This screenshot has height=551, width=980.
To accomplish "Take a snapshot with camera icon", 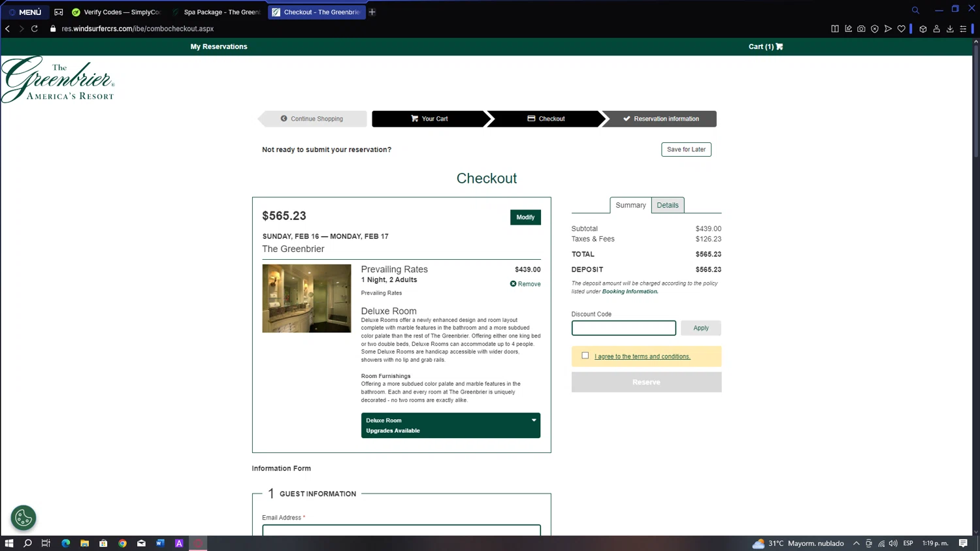I will [861, 29].
